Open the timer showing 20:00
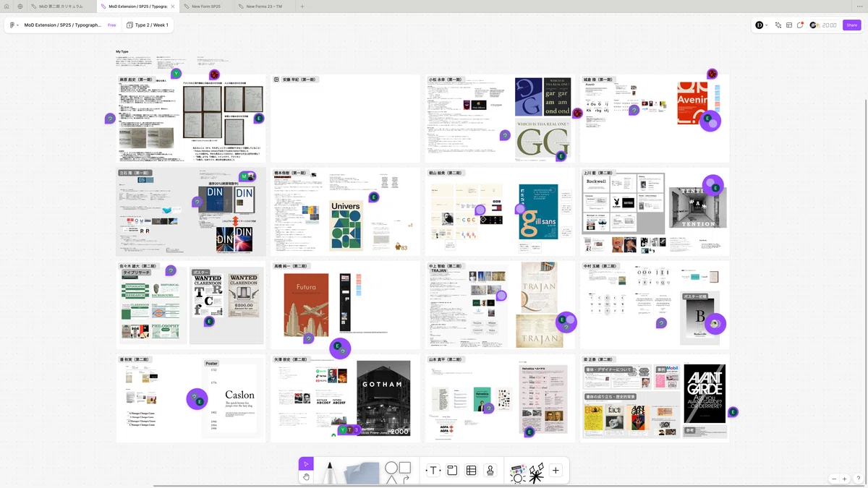Image resolution: width=868 pixels, height=488 pixels. (824, 25)
